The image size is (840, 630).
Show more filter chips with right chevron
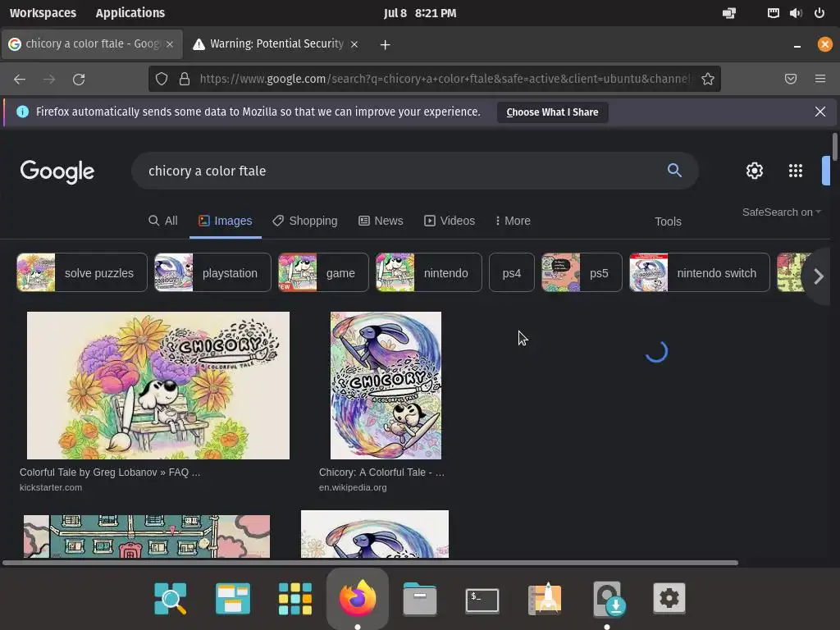[x=819, y=276]
